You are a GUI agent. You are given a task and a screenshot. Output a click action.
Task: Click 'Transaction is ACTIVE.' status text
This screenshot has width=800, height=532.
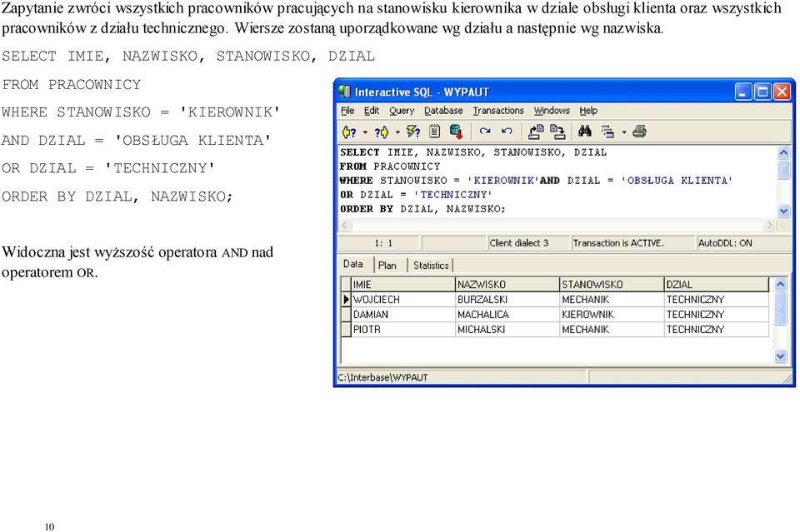618,243
